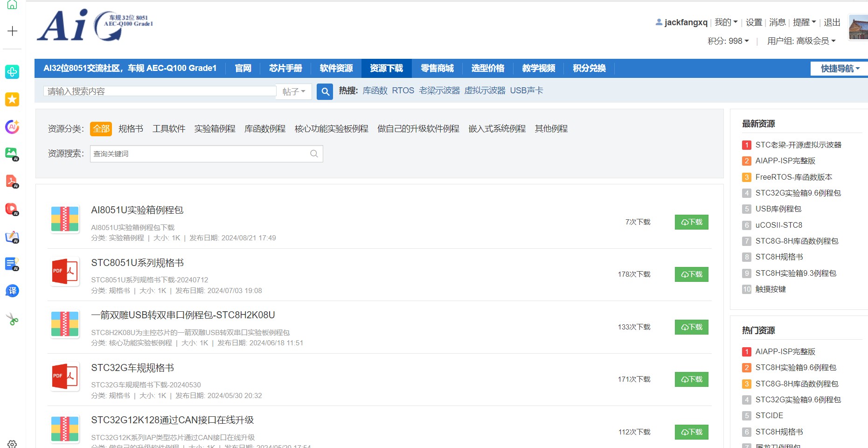Filter by 工具软件 category
Viewport: 868px width, 448px height.
[169, 129]
